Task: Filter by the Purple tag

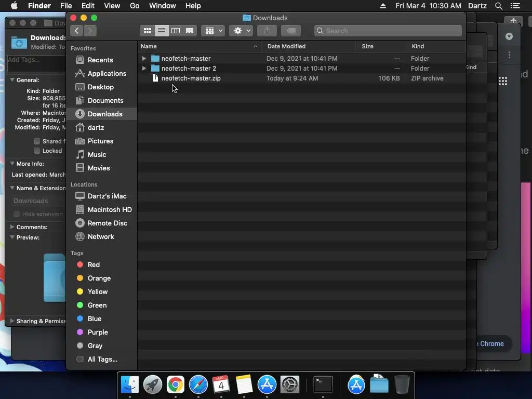Action: click(102, 332)
